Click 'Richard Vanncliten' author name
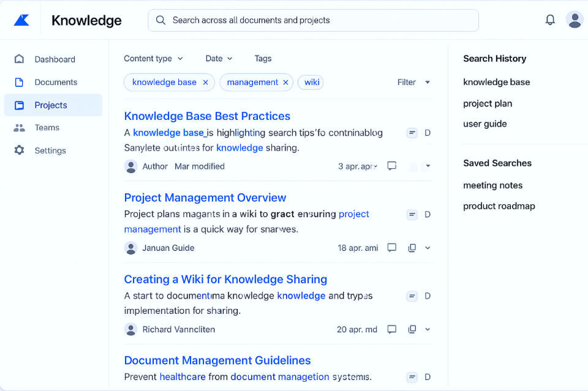Screen dimensions: 588x391 pos(179,330)
